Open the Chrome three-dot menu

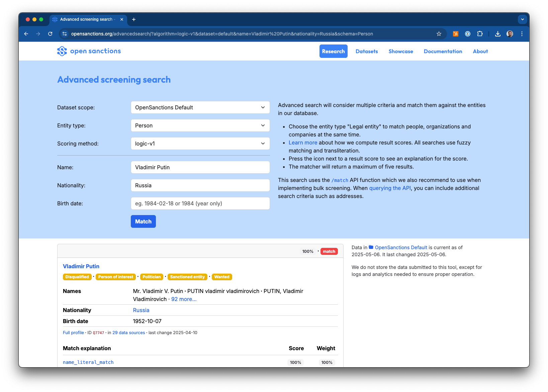[x=522, y=34]
